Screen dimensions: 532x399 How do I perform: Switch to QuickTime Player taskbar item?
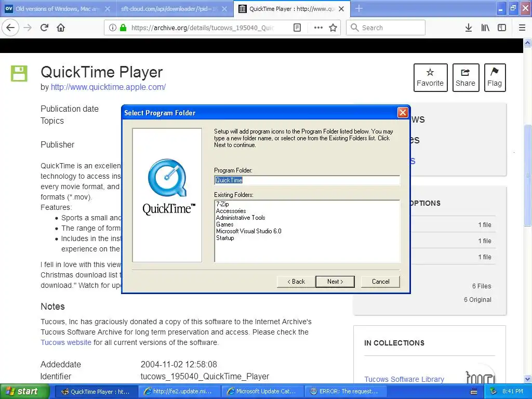[96, 391]
